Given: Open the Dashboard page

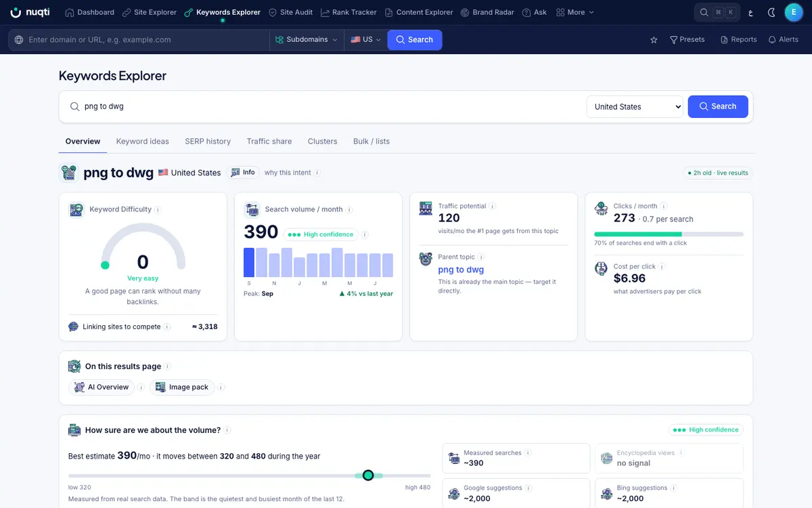Looking at the screenshot, I should click(x=89, y=12).
